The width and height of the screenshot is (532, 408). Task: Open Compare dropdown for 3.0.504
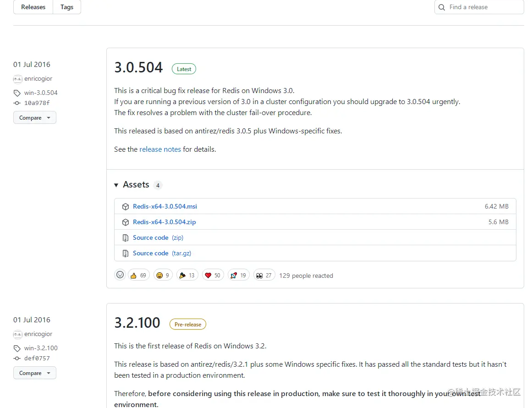pyautogui.click(x=35, y=117)
